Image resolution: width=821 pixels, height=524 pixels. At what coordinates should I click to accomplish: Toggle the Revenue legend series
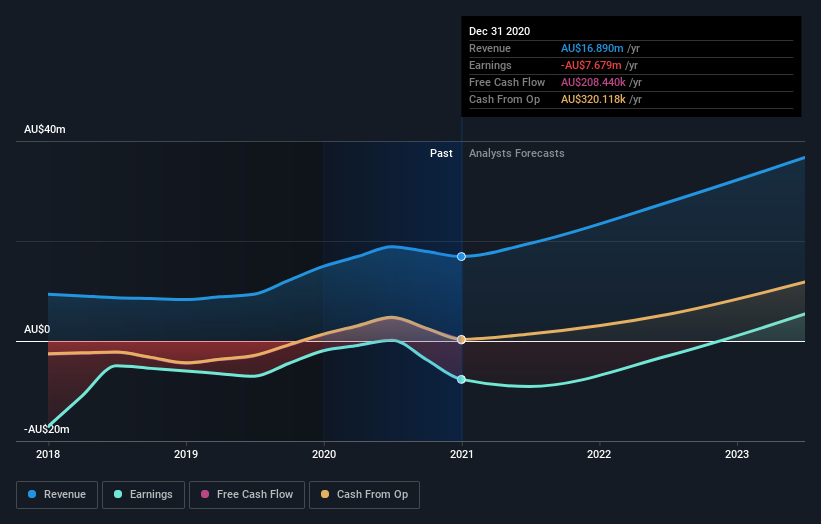(57, 495)
